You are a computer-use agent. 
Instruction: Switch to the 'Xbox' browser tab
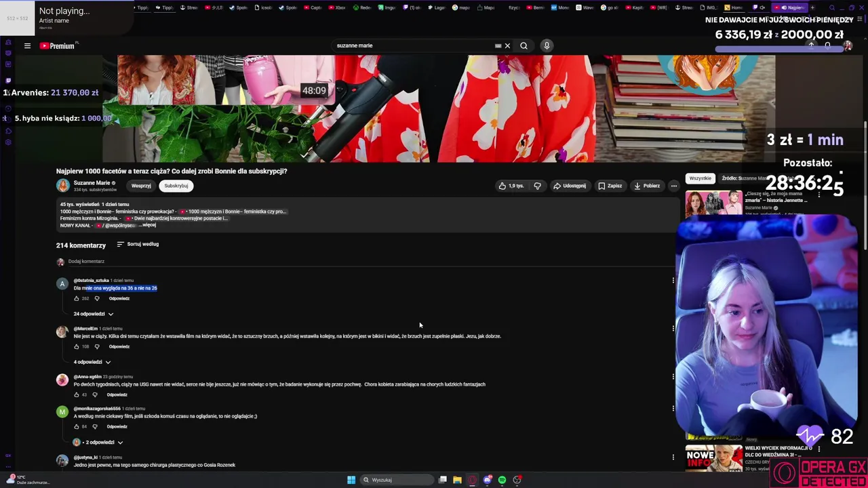(x=337, y=7)
